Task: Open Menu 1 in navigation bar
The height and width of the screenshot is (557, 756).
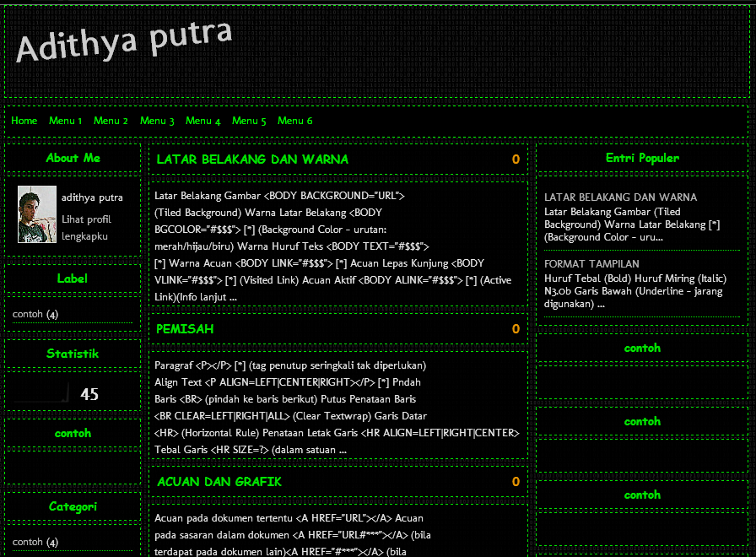Action: pyautogui.click(x=65, y=121)
